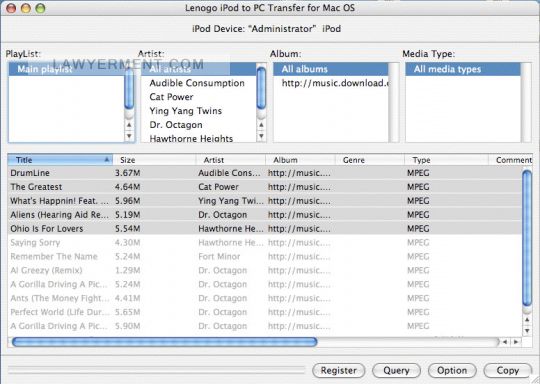Click the Artist list scroll up arrow
This screenshot has width=540, height=384.
pyautogui.click(x=261, y=125)
